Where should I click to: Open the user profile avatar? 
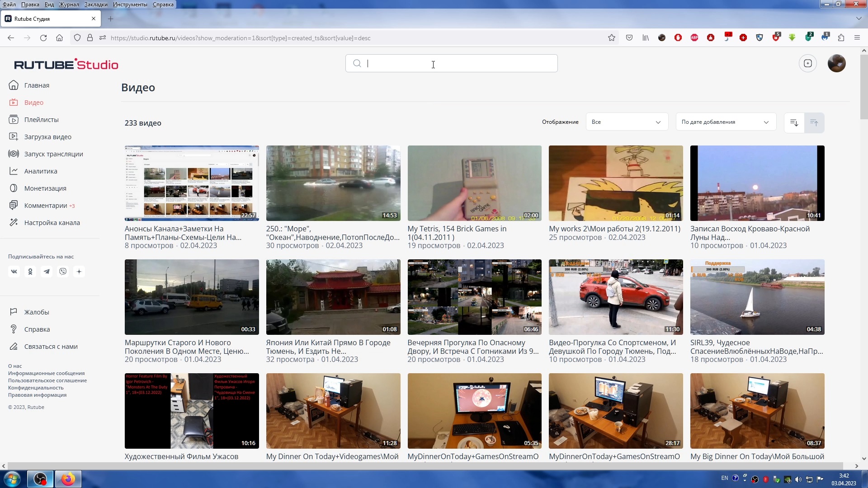[x=836, y=63]
